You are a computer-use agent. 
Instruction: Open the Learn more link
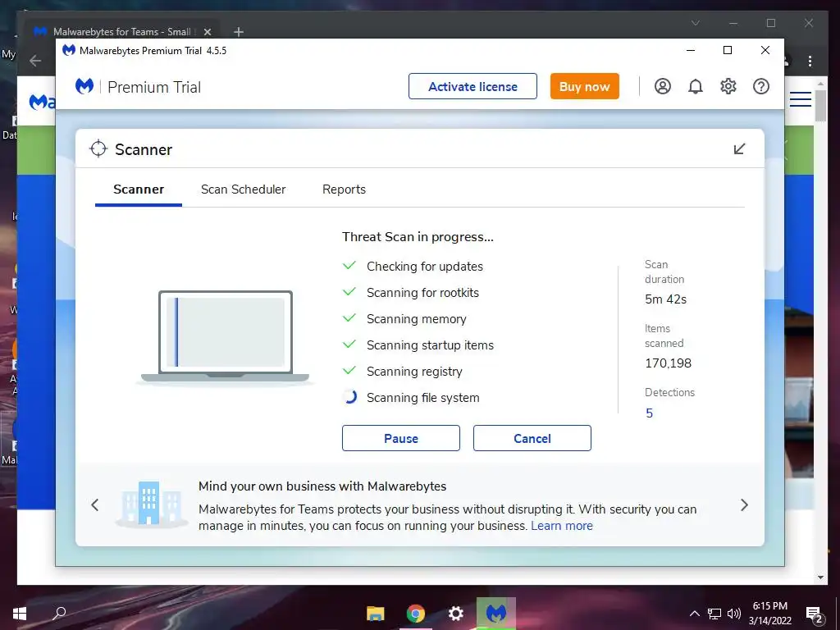click(561, 526)
